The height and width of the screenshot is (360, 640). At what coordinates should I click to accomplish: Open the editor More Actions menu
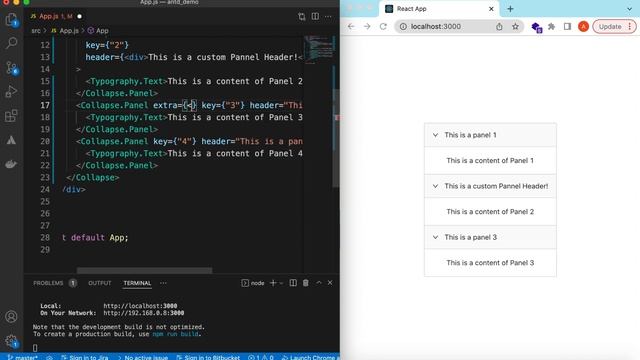coord(329,16)
